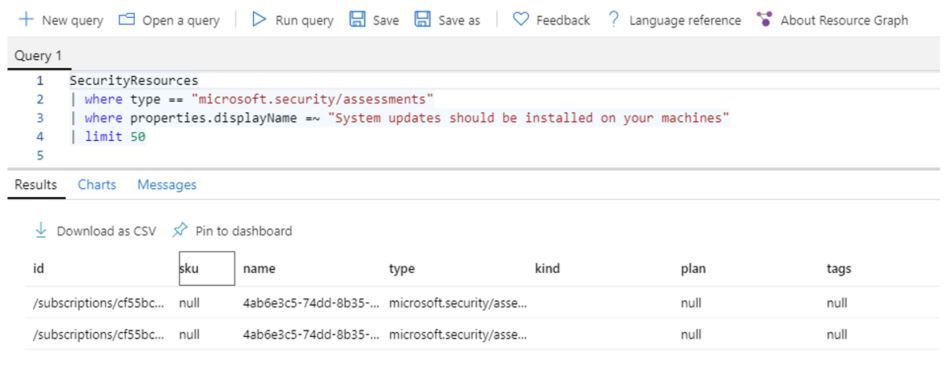
Task: Switch to the Charts tab
Action: (97, 184)
